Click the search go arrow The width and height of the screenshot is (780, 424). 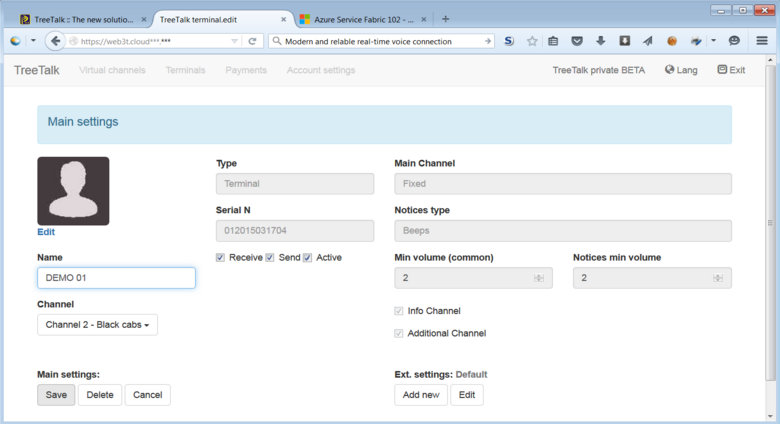coord(488,41)
